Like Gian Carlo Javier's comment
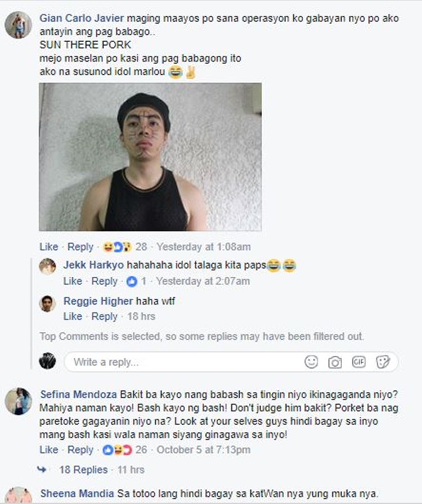This screenshot has height=504, width=422. click(x=49, y=247)
